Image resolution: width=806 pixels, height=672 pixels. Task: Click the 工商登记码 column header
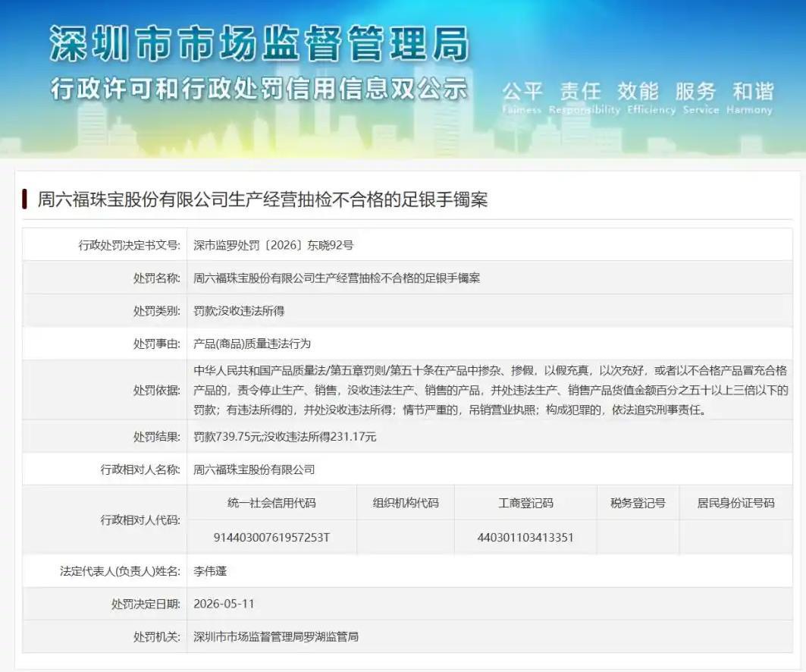point(525,503)
